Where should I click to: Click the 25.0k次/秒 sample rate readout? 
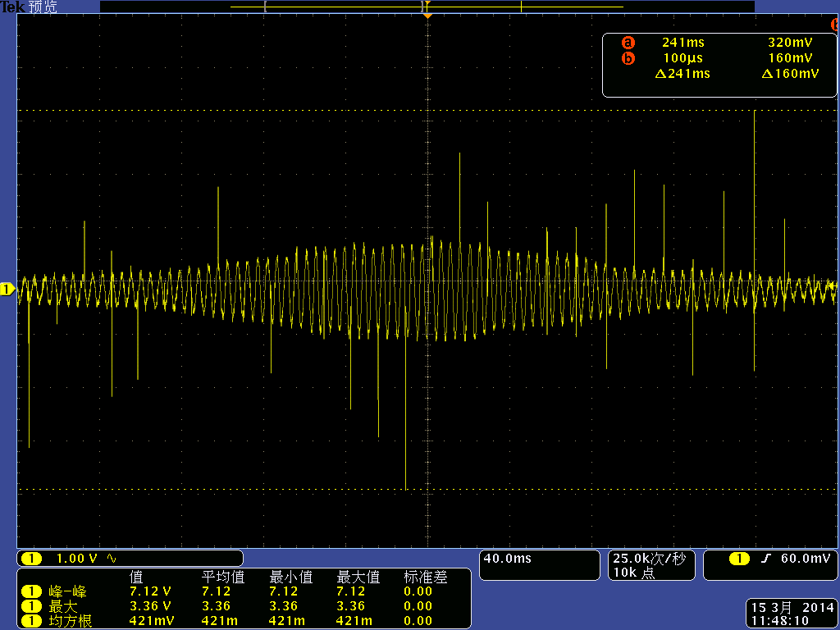point(650,559)
